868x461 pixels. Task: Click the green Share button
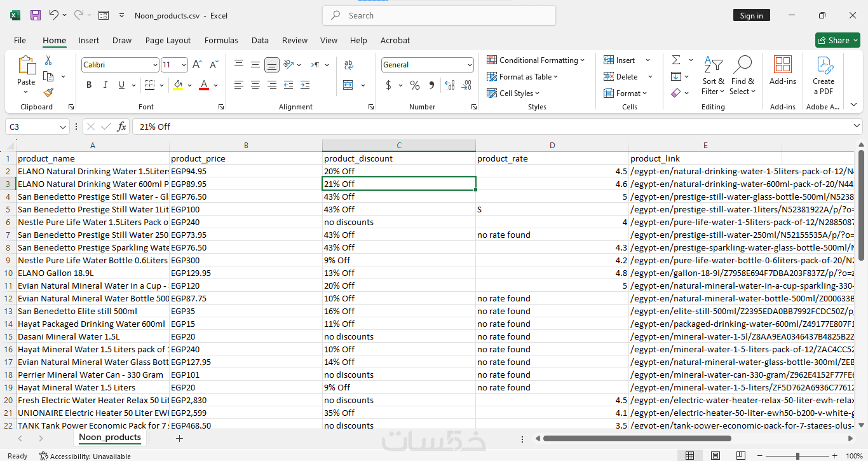coord(837,40)
